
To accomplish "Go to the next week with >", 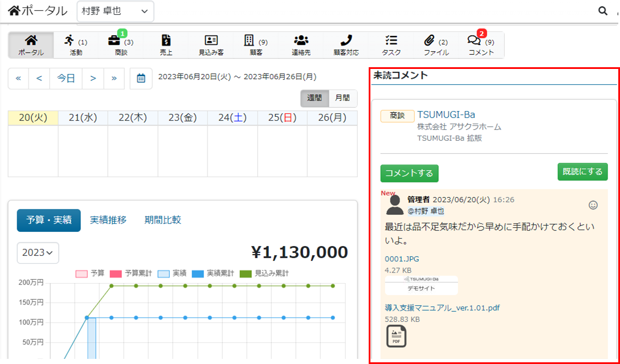I will [x=93, y=78].
